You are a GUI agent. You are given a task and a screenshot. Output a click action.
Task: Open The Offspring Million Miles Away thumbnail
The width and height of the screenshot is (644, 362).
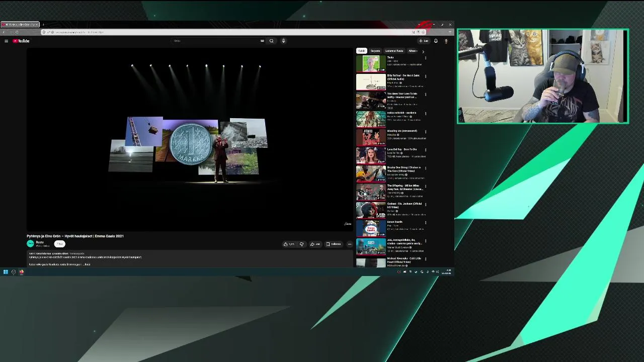[x=371, y=192]
